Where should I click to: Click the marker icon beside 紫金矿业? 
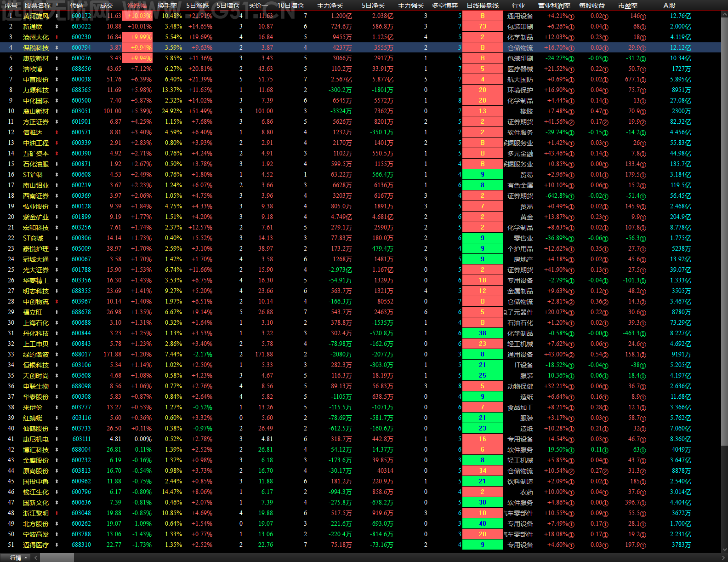(x=57, y=217)
